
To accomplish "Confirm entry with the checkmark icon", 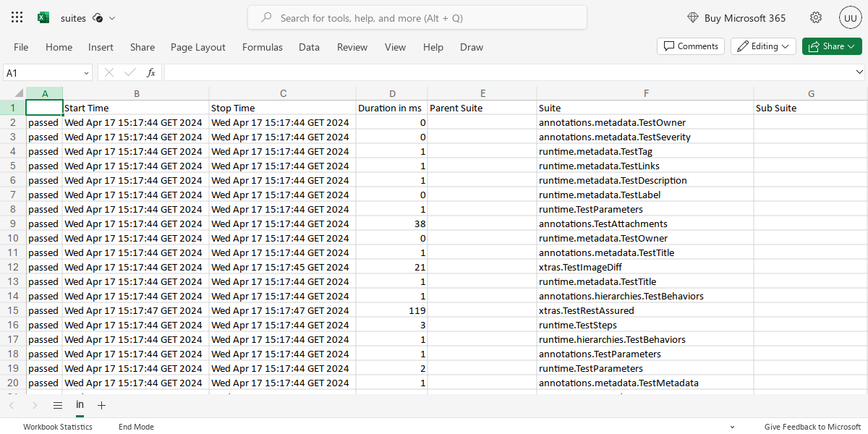I will coord(129,72).
